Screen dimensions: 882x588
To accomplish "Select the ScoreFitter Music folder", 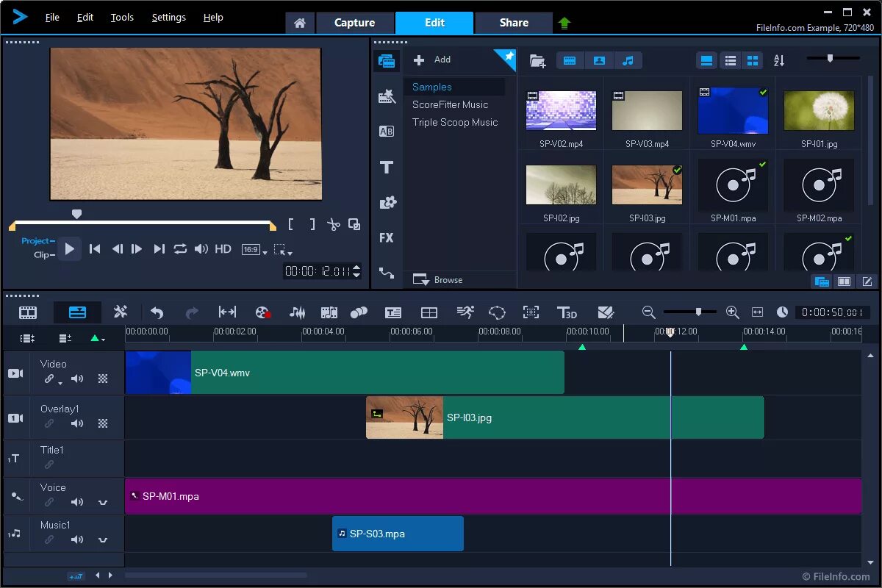I will pyautogui.click(x=450, y=104).
